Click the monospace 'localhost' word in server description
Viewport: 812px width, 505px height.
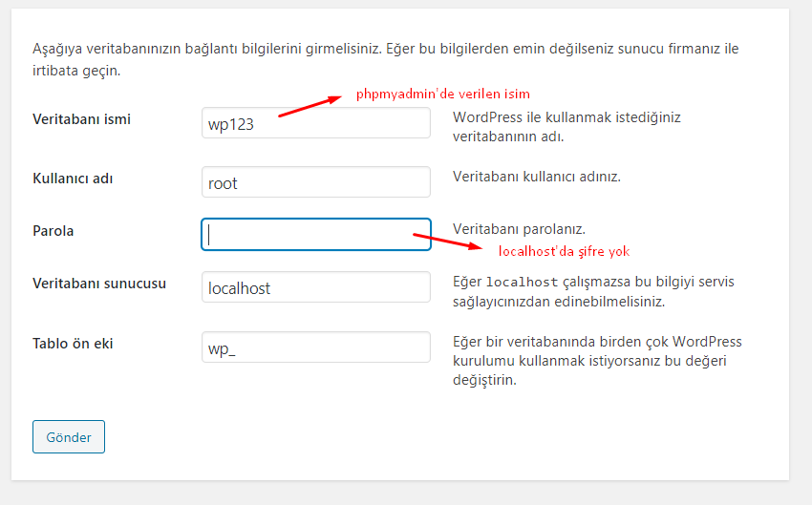[523, 283]
